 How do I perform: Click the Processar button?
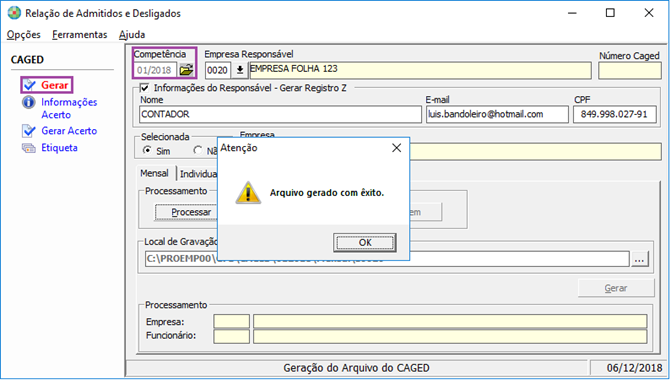(x=186, y=212)
